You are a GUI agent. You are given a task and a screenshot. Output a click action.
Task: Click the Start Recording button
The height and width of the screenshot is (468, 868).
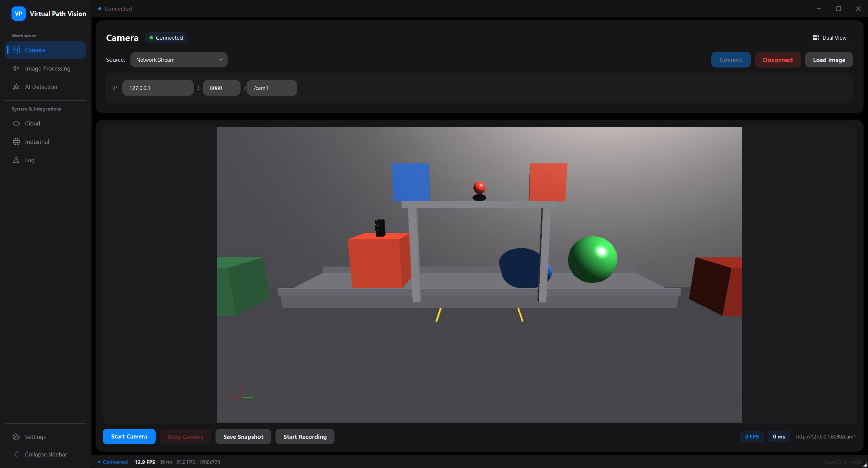(x=305, y=436)
